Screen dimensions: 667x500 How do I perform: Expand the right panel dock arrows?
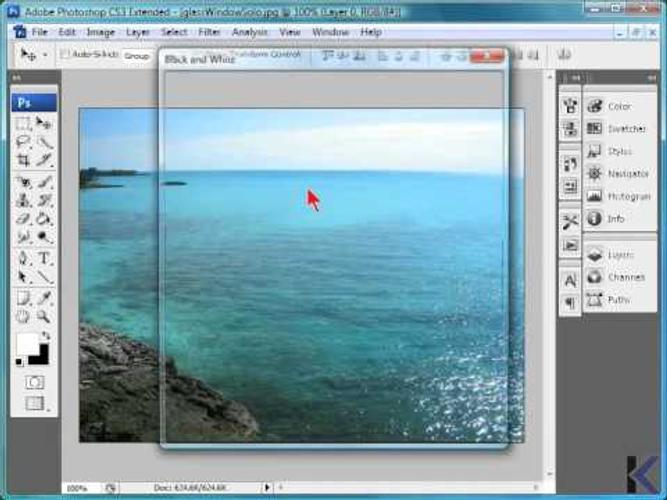click(x=652, y=78)
